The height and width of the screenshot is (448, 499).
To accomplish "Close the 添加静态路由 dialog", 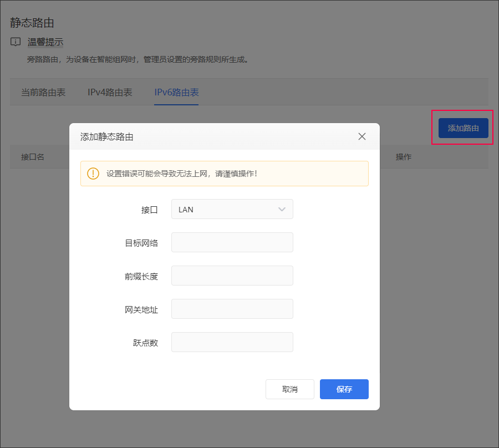I will pyautogui.click(x=362, y=136).
